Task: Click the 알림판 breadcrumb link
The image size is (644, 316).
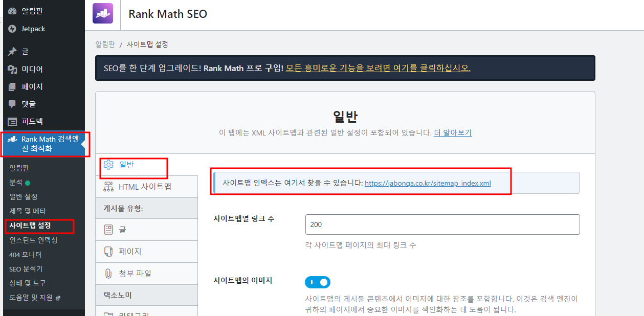Action: pos(105,44)
